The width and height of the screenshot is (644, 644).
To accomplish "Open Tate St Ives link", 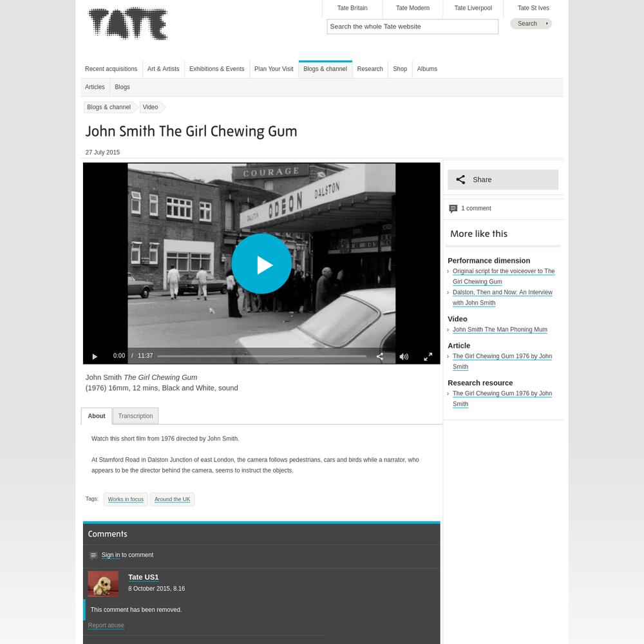I will pos(533,8).
